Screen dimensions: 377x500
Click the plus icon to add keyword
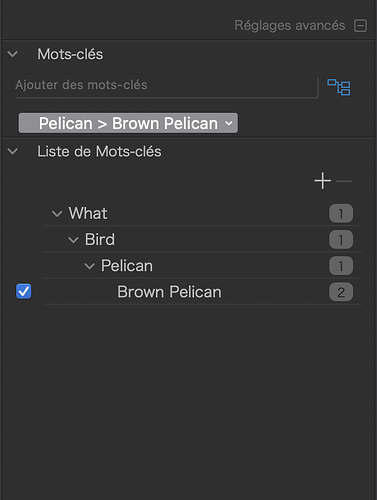tap(322, 181)
